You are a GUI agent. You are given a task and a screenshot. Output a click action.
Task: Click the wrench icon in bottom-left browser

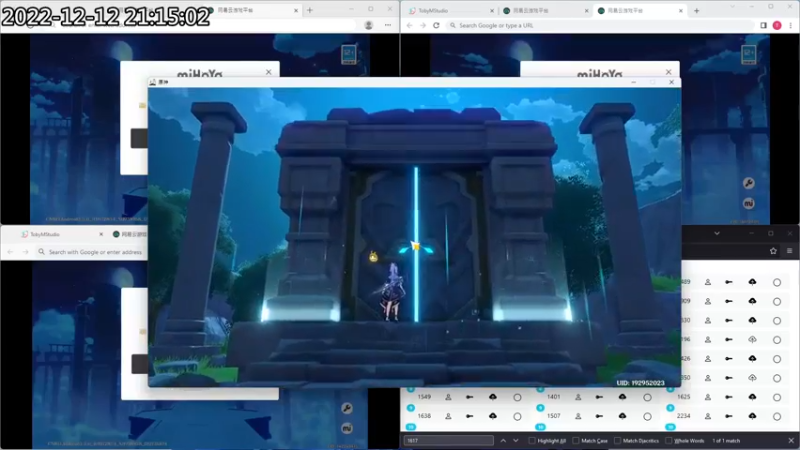coord(347,408)
